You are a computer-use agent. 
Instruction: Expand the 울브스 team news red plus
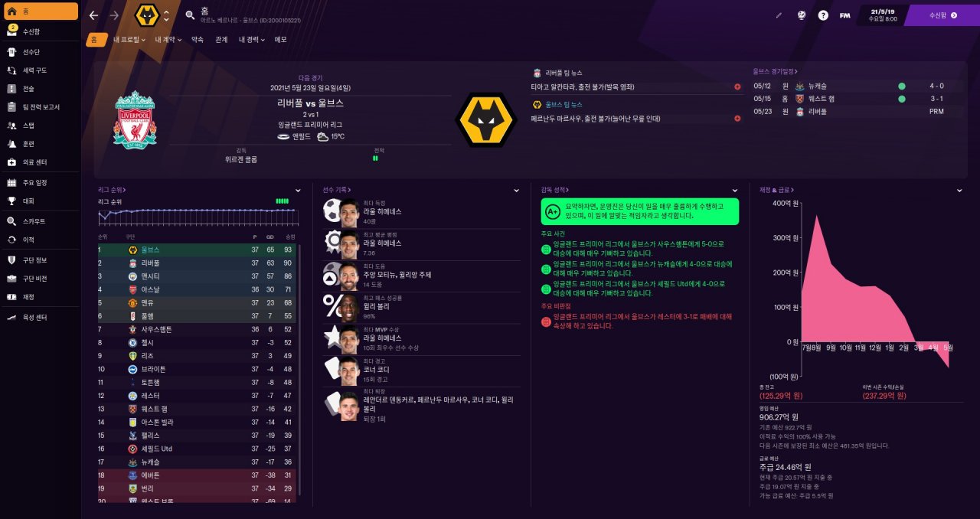[x=737, y=119]
